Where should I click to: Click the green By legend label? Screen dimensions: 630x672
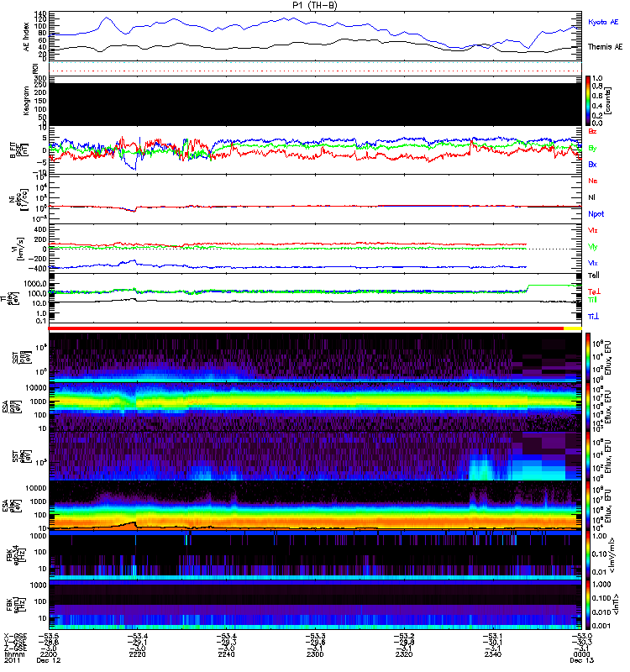click(592, 149)
